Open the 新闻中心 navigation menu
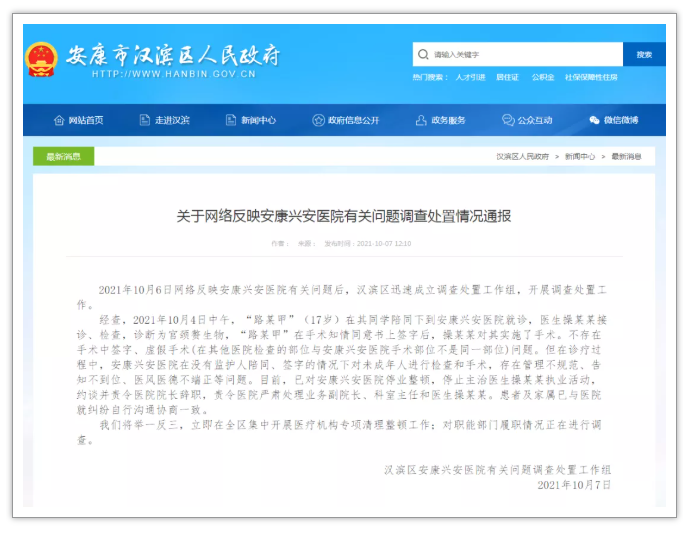The width and height of the screenshot is (691, 535). point(257,120)
